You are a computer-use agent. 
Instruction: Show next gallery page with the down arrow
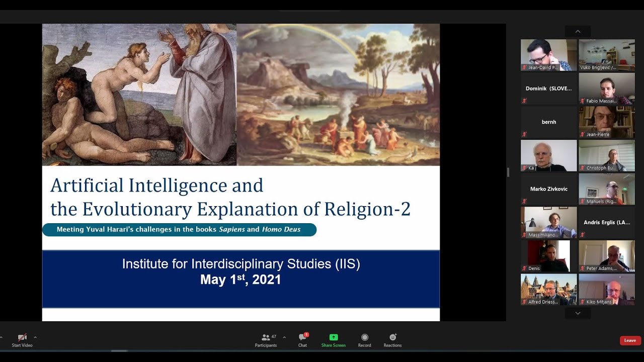tap(578, 313)
